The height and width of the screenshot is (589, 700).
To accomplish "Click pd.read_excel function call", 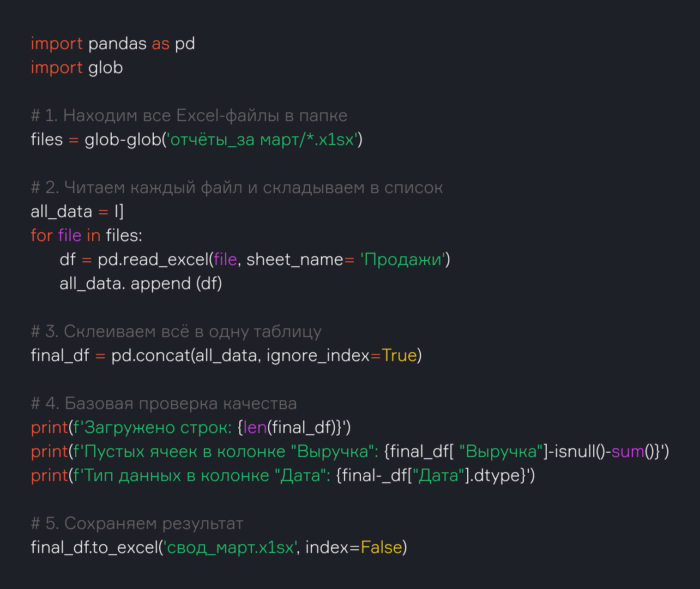I will pyautogui.click(x=153, y=260).
